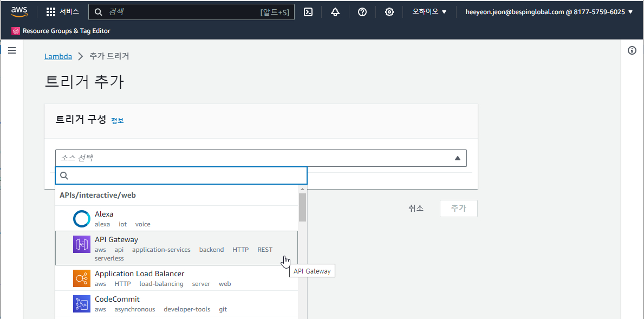644x319 pixels.
Task: Click the dropdown list scroll-up arrow
Action: click(302, 189)
